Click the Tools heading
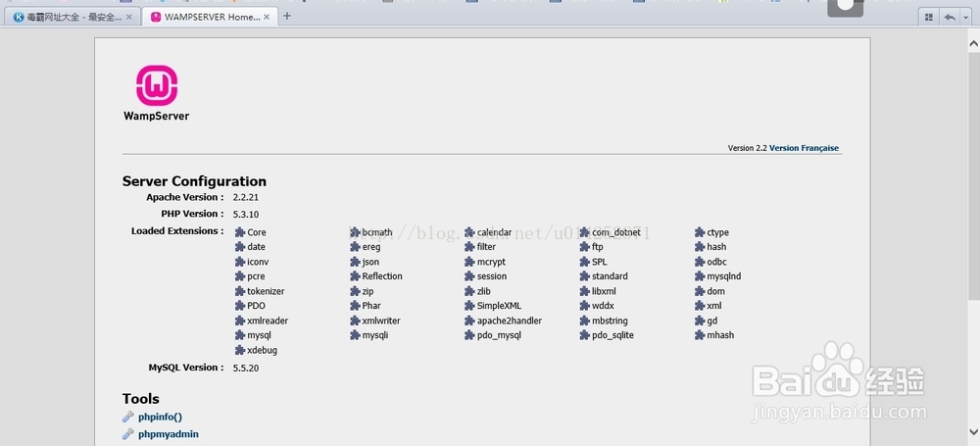 coord(140,399)
